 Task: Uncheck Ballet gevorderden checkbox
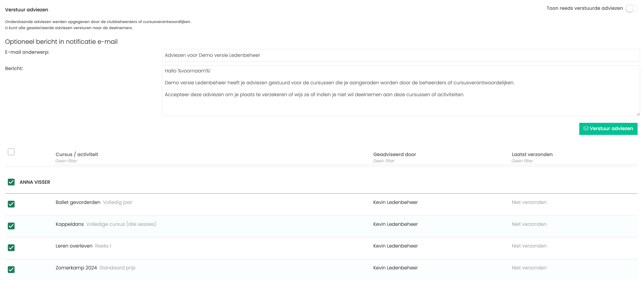tap(11, 204)
